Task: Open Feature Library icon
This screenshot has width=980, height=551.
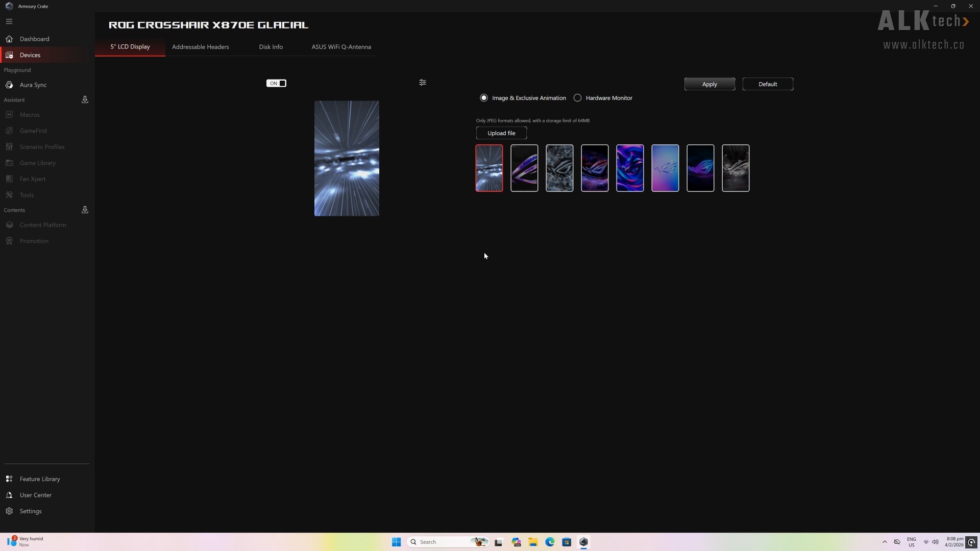Action: tap(9, 479)
